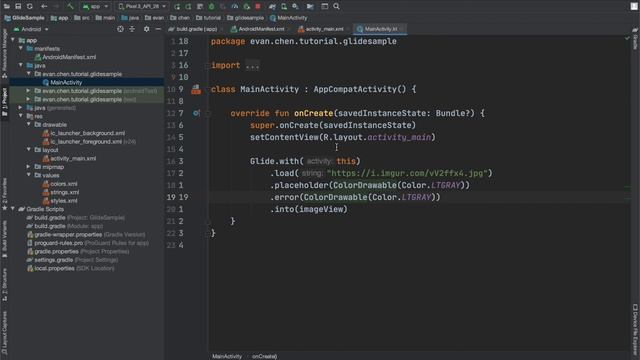Screen dimensions: 640x360
Task: Click the Save All toolbar icon
Action: click(18, 7)
